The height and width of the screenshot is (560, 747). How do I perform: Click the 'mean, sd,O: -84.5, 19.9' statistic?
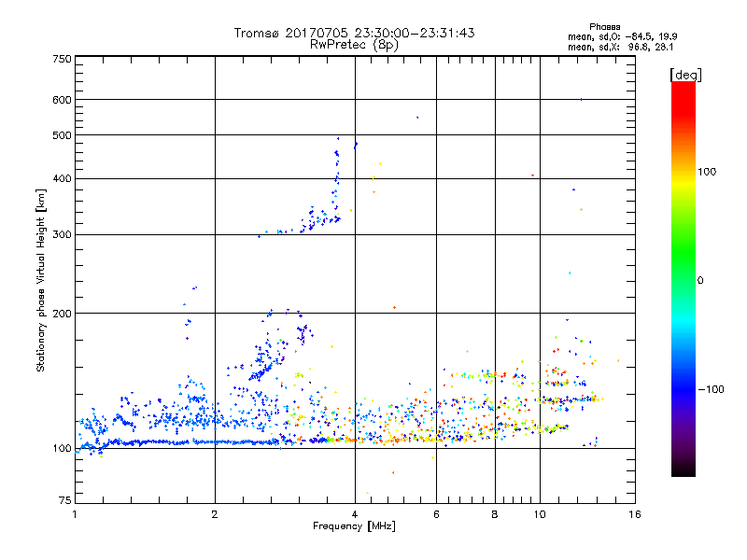tap(623, 36)
